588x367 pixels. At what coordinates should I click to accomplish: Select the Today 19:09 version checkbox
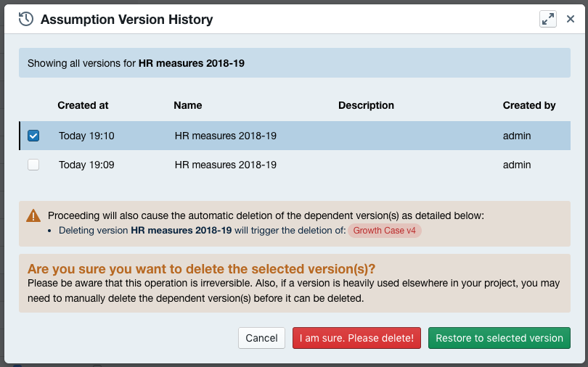(33, 165)
